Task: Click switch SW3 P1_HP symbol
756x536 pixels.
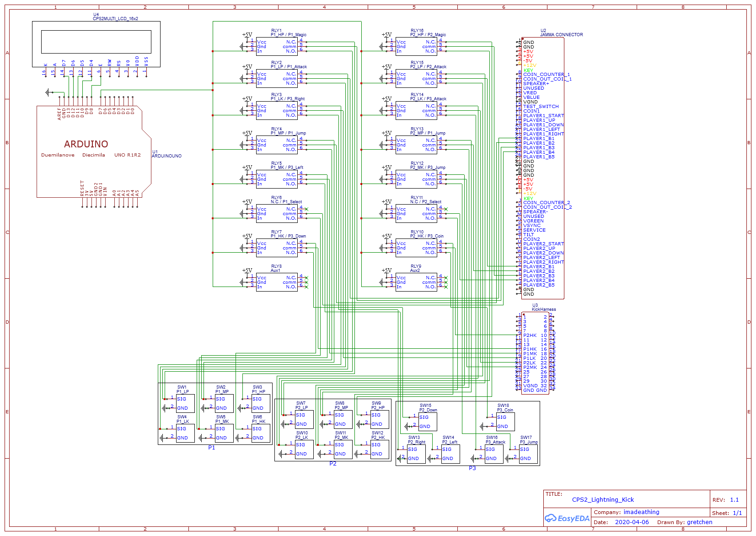Action: (261, 403)
